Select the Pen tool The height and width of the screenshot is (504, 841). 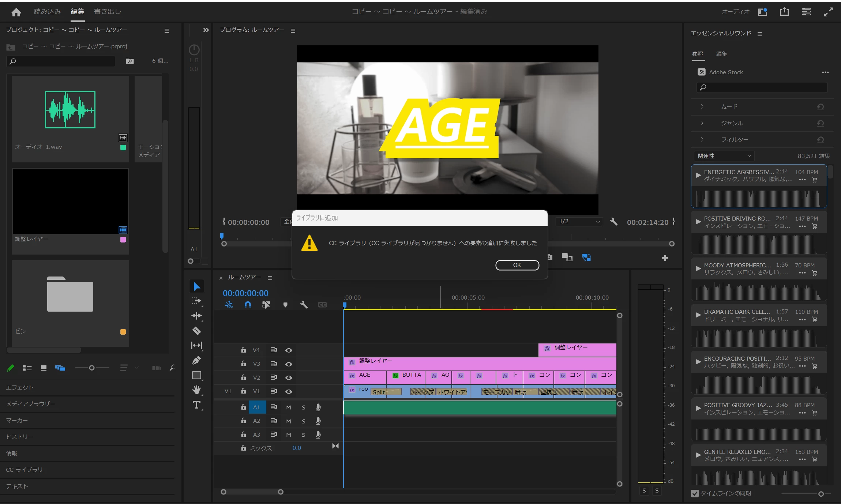[x=196, y=361]
